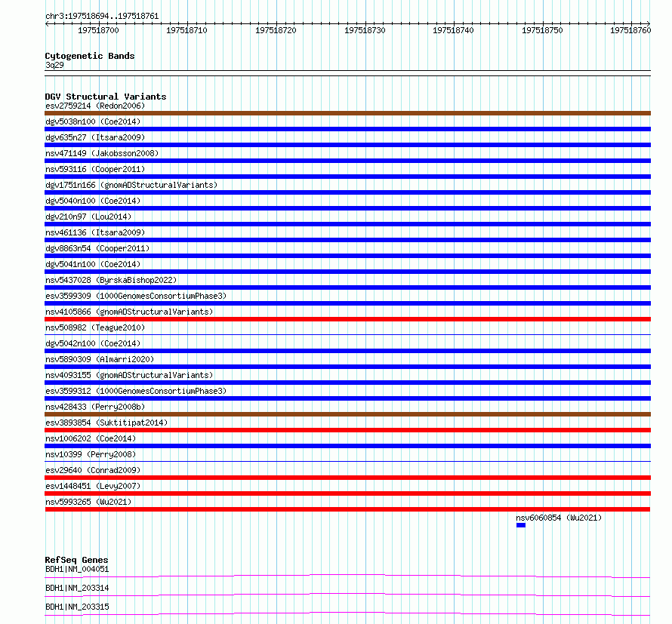The width and height of the screenshot is (672, 624).
Task: Open the dgv635n27 (Itsara2009) variant
Action: tap(95, 137)
